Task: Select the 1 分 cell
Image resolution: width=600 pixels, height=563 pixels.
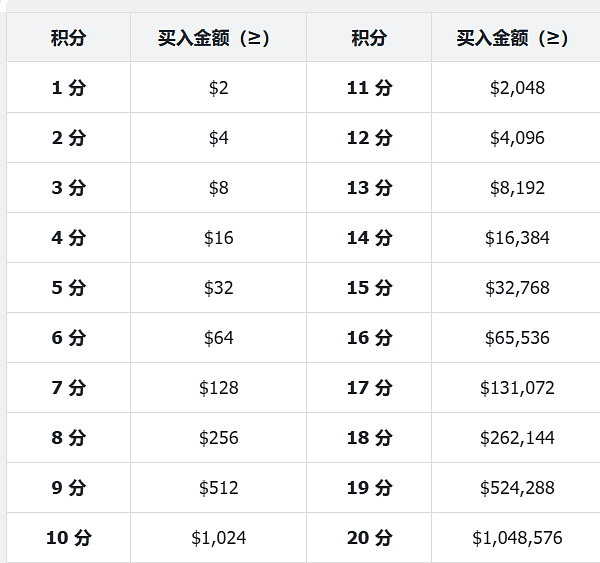Action: coord(68,88)
